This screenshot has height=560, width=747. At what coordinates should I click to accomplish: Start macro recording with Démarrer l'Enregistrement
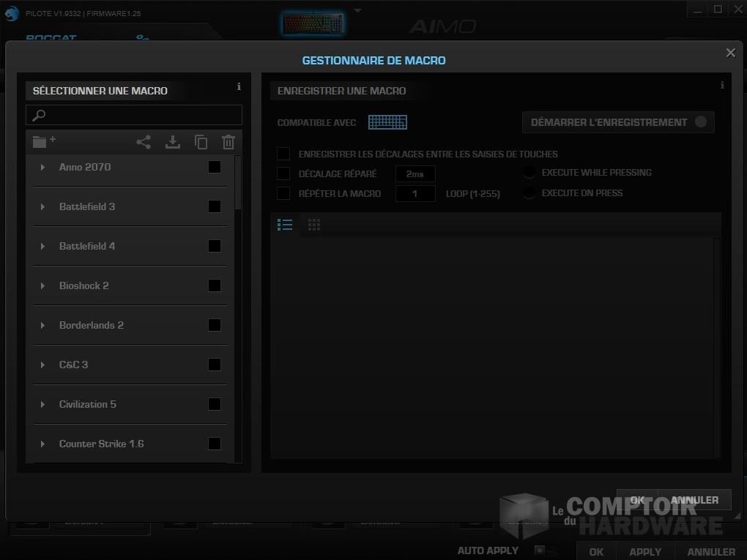pyautogui.click(x=617, y=122)
